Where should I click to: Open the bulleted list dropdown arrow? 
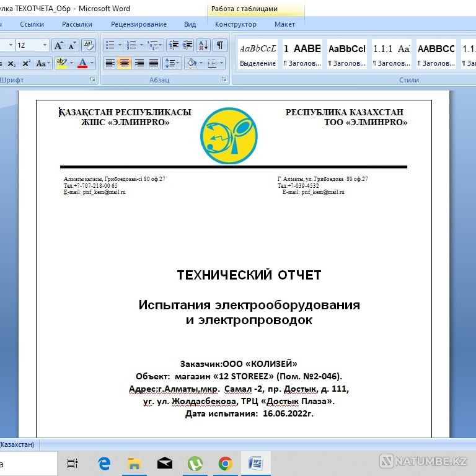pyautogui.click(x=120, y=45)
